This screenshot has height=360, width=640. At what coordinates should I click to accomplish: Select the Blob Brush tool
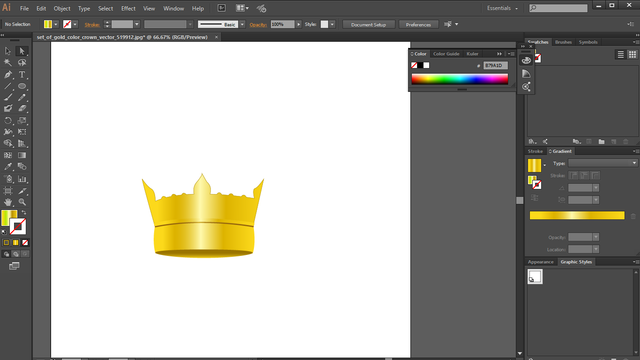point(8,109)
